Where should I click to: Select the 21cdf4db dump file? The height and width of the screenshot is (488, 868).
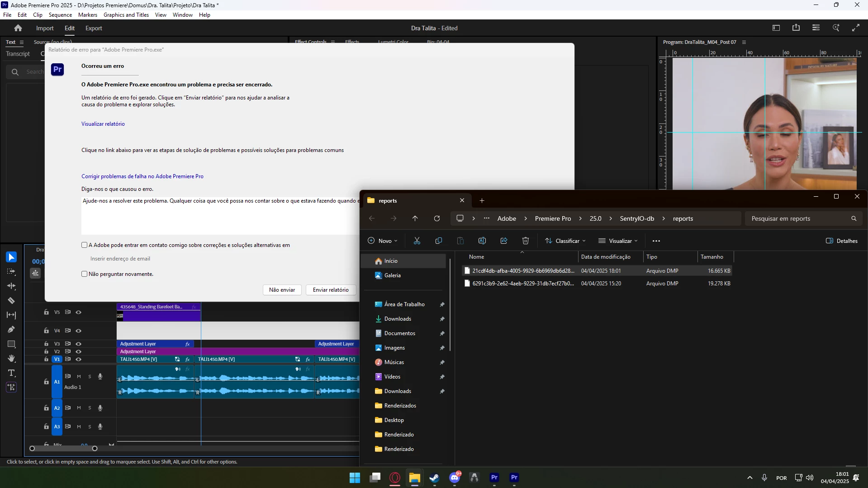[597, 271]
